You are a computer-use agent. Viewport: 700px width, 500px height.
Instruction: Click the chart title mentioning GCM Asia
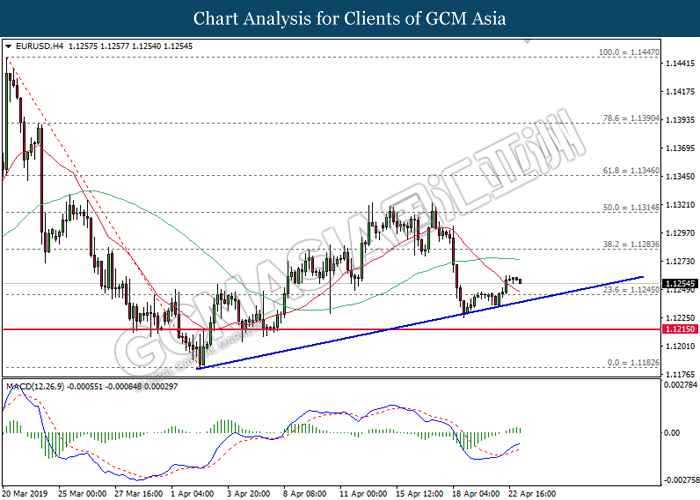tap(350, 18)
